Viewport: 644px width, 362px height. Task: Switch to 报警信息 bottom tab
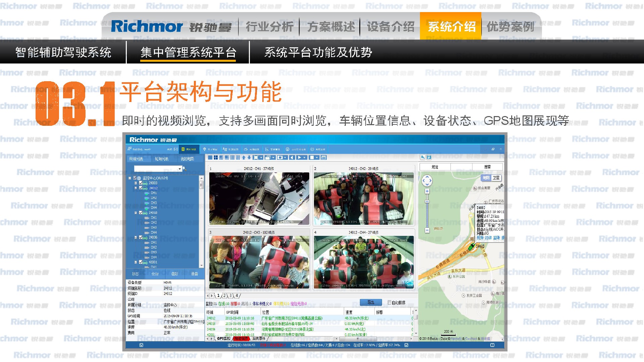[240, 339]
